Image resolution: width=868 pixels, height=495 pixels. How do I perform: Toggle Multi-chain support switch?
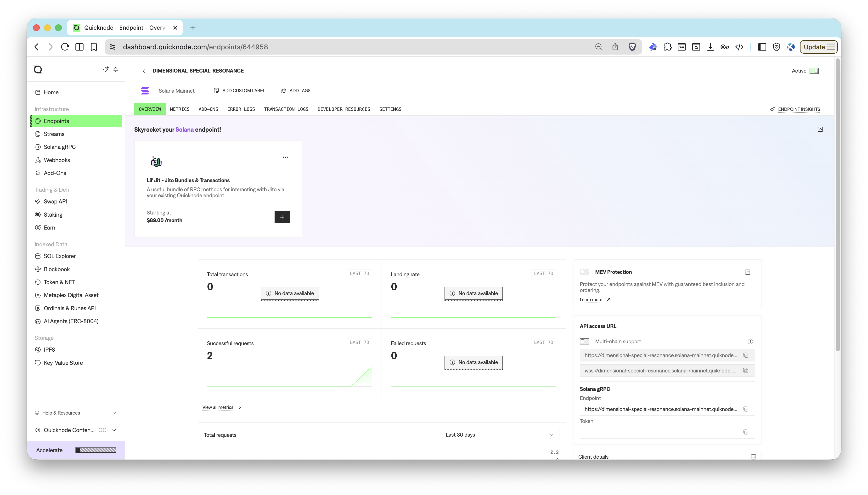coord(584,341)
